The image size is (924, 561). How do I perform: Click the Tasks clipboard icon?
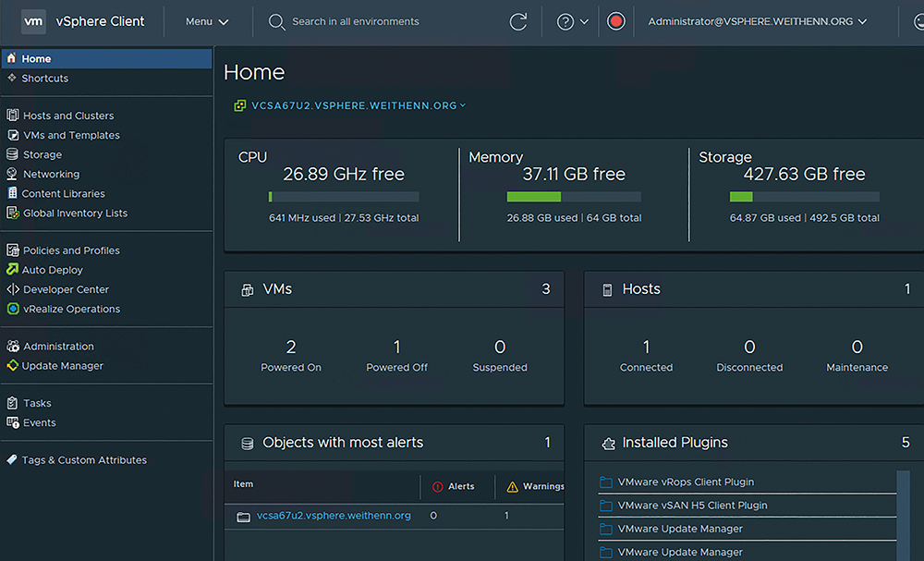[x=12, y=402]
